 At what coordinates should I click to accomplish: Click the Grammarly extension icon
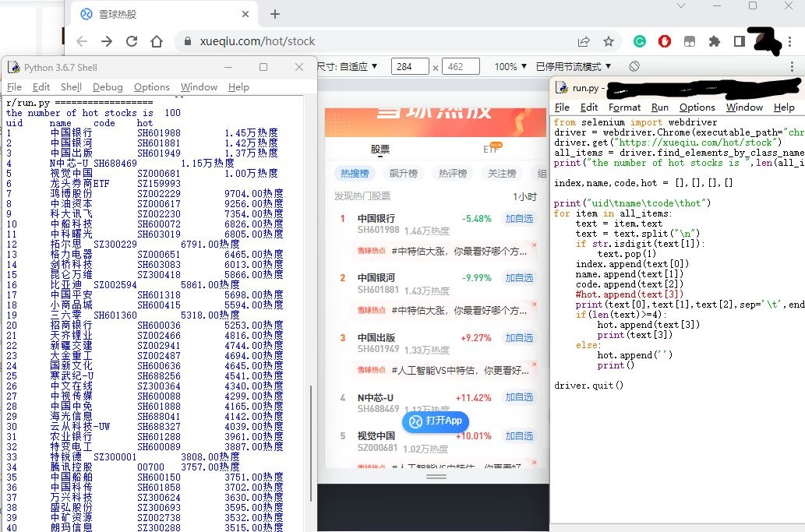641,43
